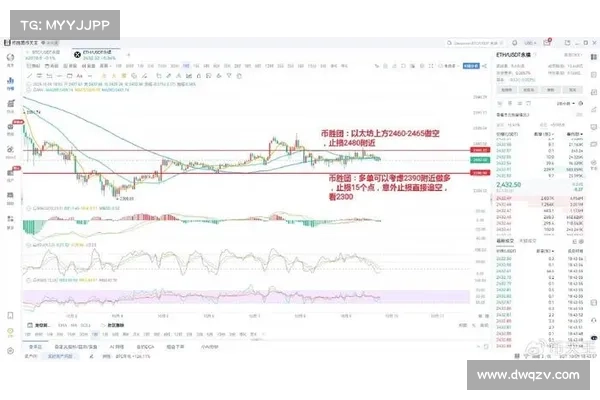The image size is (600, 400).
Task: Click the pencil icon in the right sidebar
Action: [593, 109]
